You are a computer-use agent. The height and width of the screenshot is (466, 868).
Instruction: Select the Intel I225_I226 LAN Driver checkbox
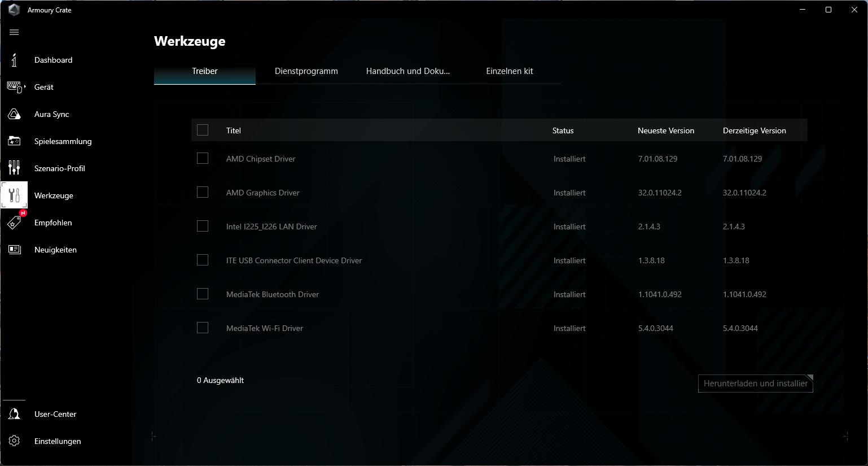203,227
